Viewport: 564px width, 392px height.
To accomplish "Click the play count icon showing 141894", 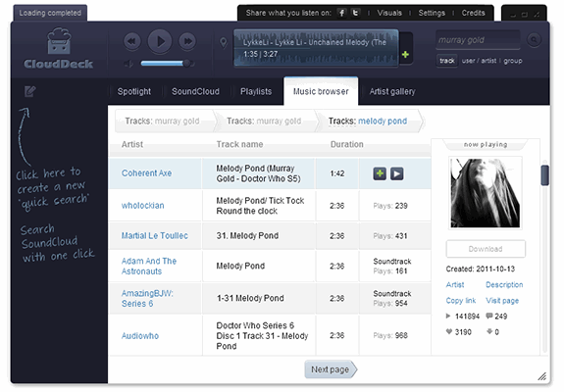I will point(448,316).
